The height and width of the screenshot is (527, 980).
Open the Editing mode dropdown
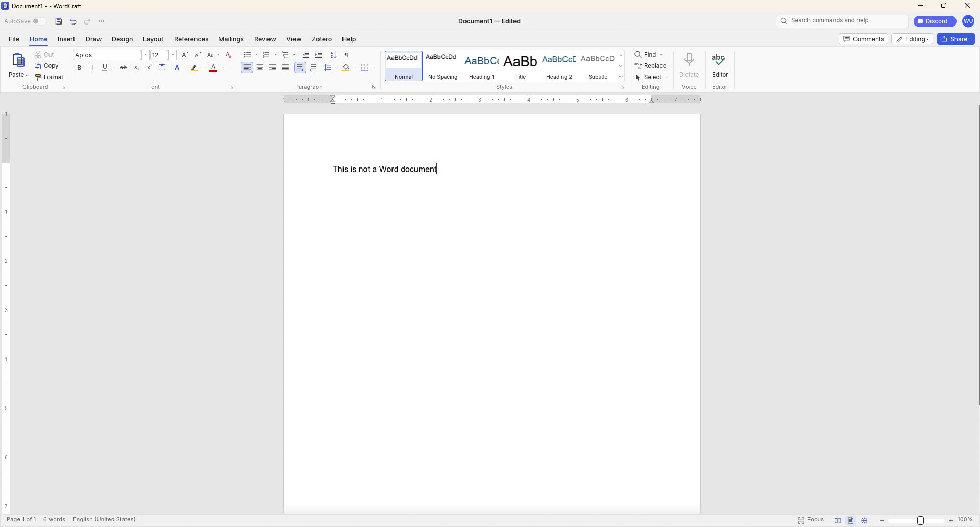[912, 39]
